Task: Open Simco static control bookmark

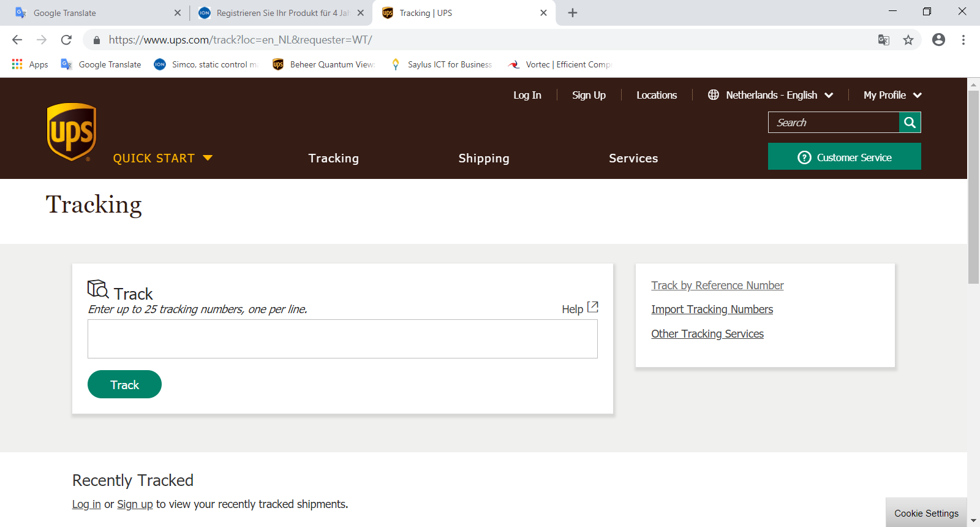Action: [x=206, y=64]
